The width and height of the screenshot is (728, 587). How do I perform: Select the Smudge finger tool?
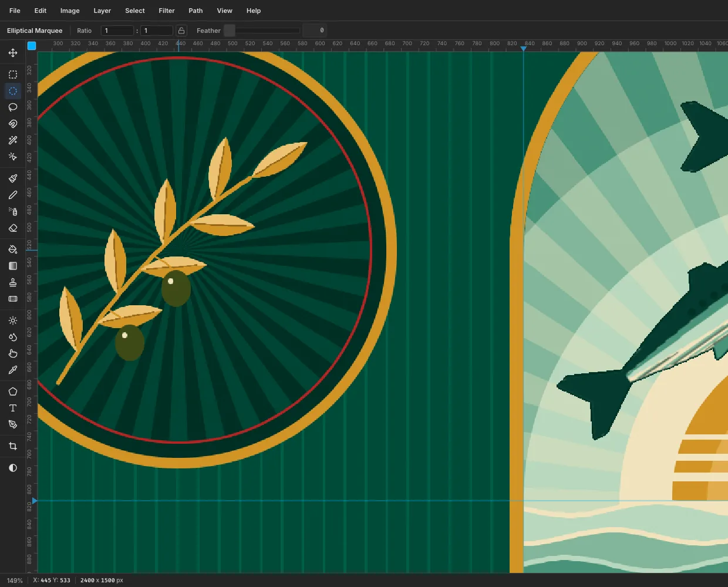click(13, 353)
